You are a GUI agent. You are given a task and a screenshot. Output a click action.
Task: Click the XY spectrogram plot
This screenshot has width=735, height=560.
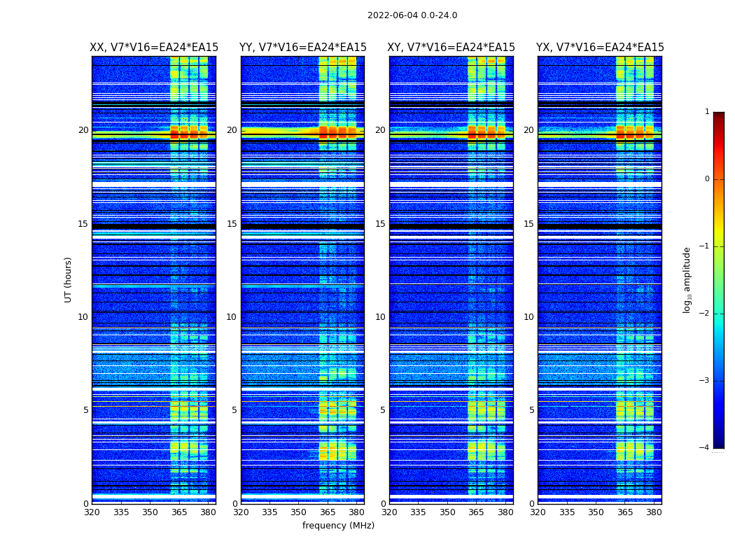(451, 280)
